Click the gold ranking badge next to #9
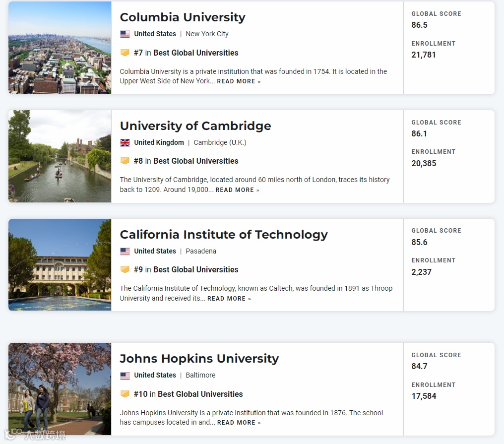The image size is (504, 444). [x=125, y=269]
